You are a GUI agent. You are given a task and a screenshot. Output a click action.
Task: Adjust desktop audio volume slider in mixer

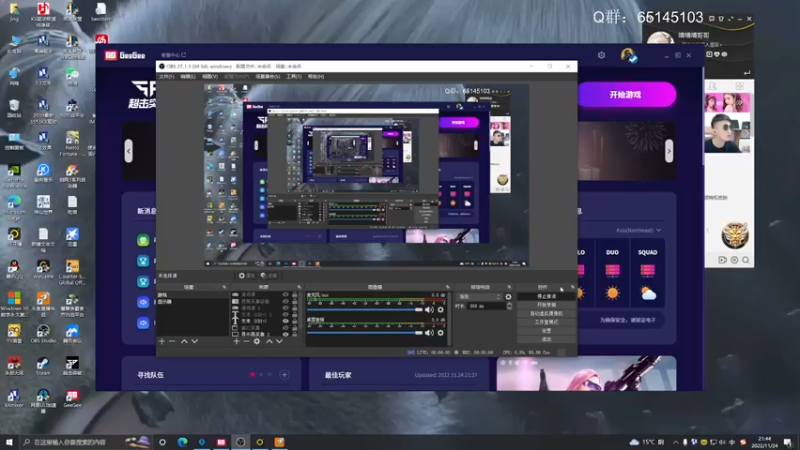365,333
